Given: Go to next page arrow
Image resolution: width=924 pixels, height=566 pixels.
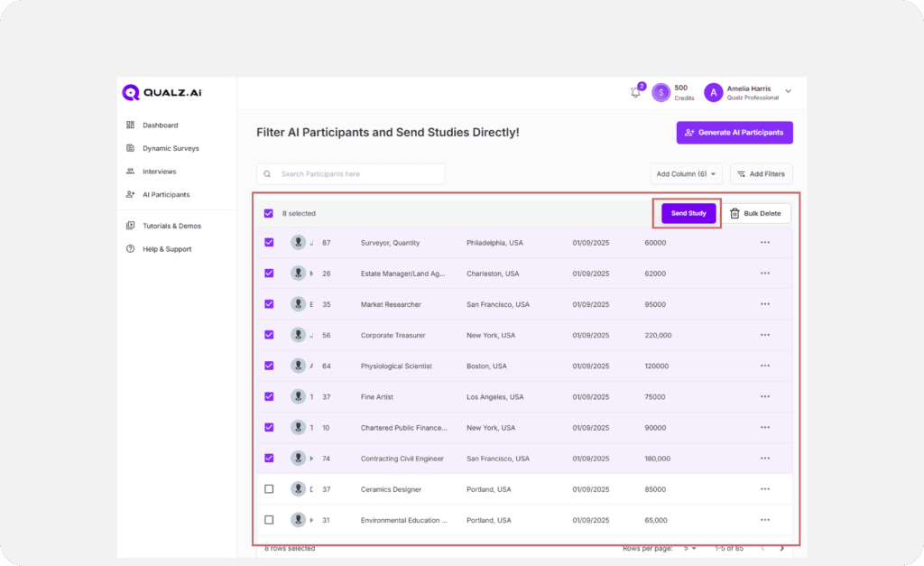Looking at the screenshot, I should [x=781, y=548].
